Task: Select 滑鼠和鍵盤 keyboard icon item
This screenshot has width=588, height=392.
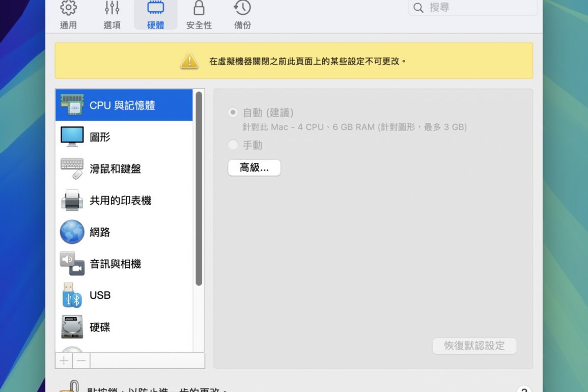Action: click(x=124, y=169)
